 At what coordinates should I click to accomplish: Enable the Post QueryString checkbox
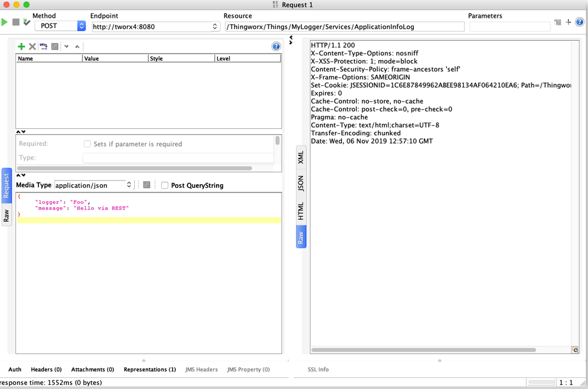click(165, 185)
